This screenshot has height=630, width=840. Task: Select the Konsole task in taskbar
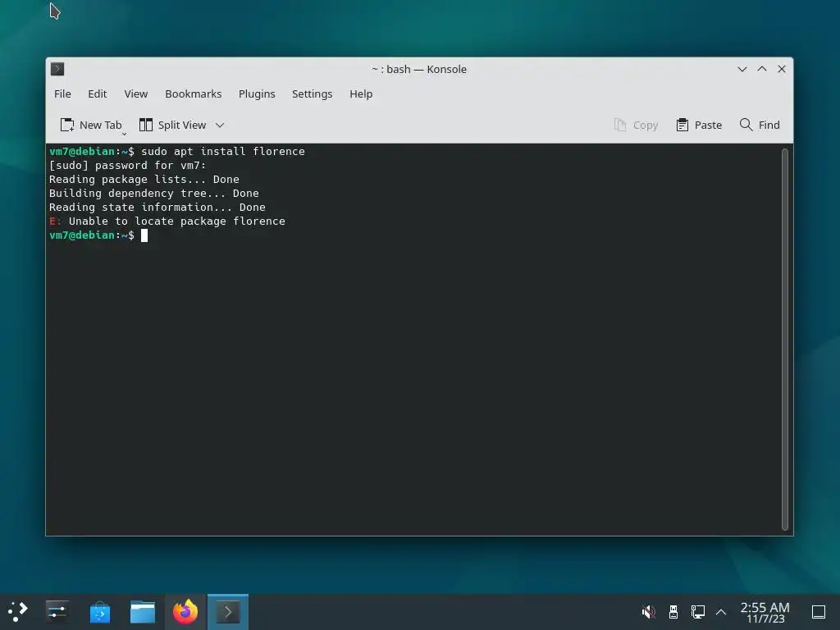[228, 612]
